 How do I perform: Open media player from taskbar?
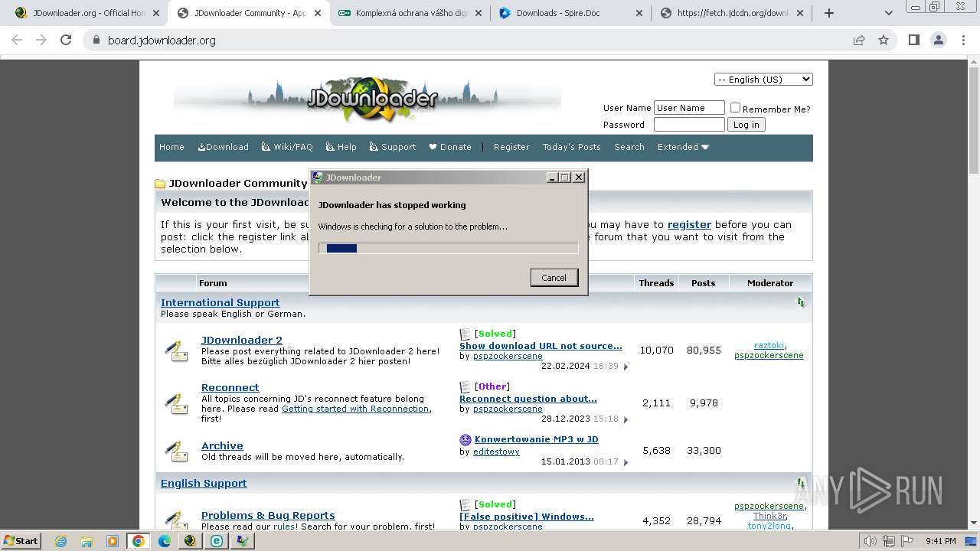tap(113, 541)
